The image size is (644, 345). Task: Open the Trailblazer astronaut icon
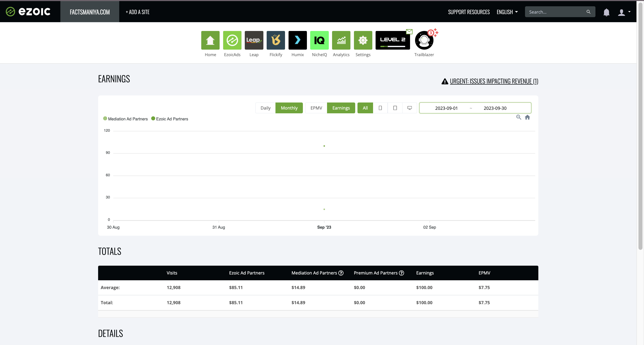(x=424, y=40)
